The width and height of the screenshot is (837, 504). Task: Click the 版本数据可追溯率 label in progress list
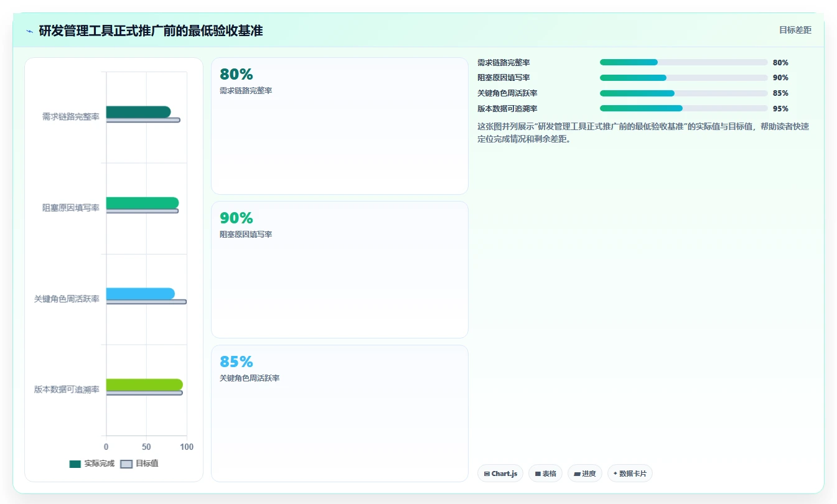click(507, 108)
